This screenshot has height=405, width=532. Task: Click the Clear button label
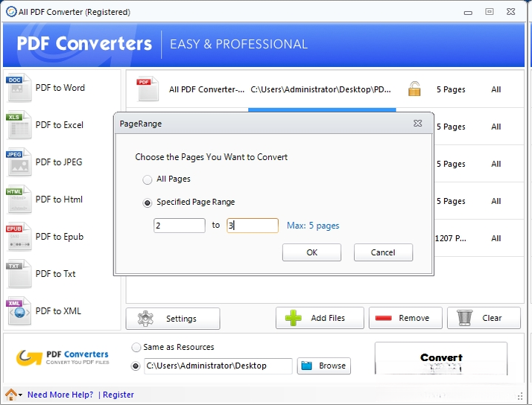click(x=492, y=318)
